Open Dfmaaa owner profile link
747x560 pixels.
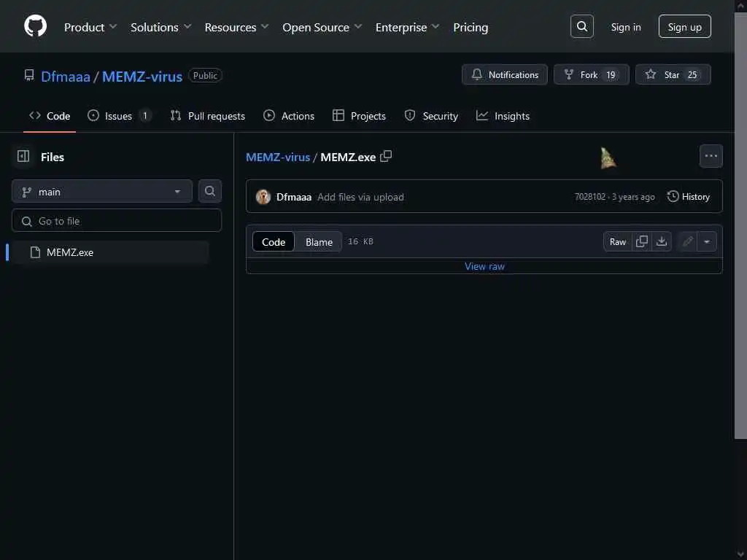click(65, 76)
